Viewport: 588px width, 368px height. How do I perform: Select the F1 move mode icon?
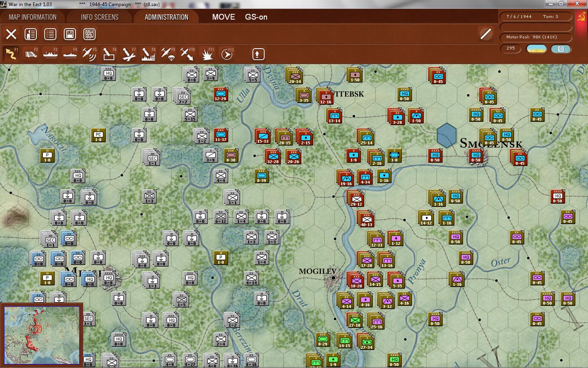click(11, 54)
